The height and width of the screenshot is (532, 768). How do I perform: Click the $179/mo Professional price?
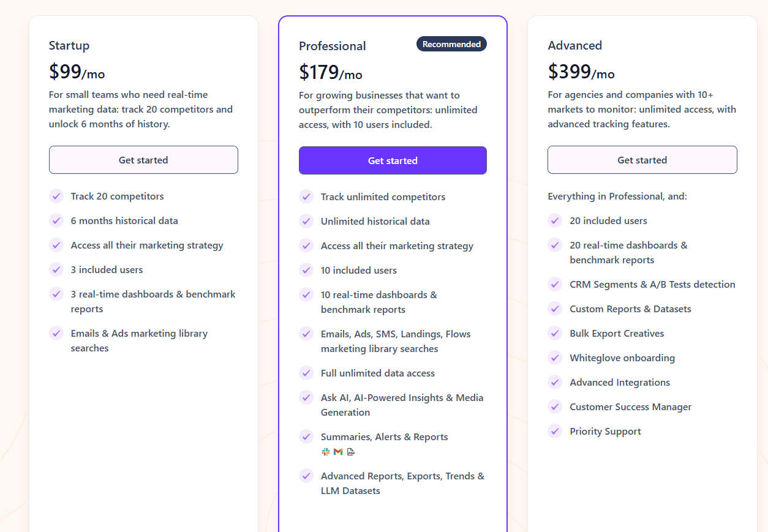pos(331,72)
